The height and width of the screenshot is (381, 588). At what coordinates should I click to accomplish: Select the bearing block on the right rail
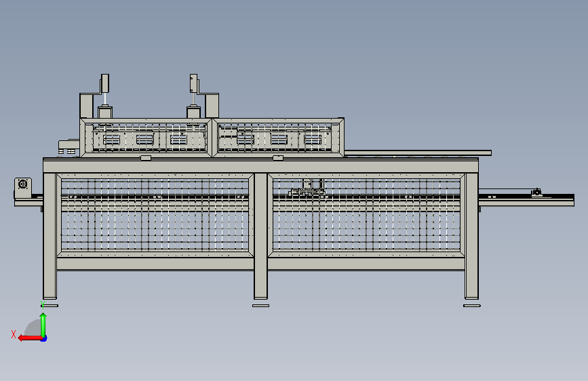pyautogui.click(x=536, y=193)
